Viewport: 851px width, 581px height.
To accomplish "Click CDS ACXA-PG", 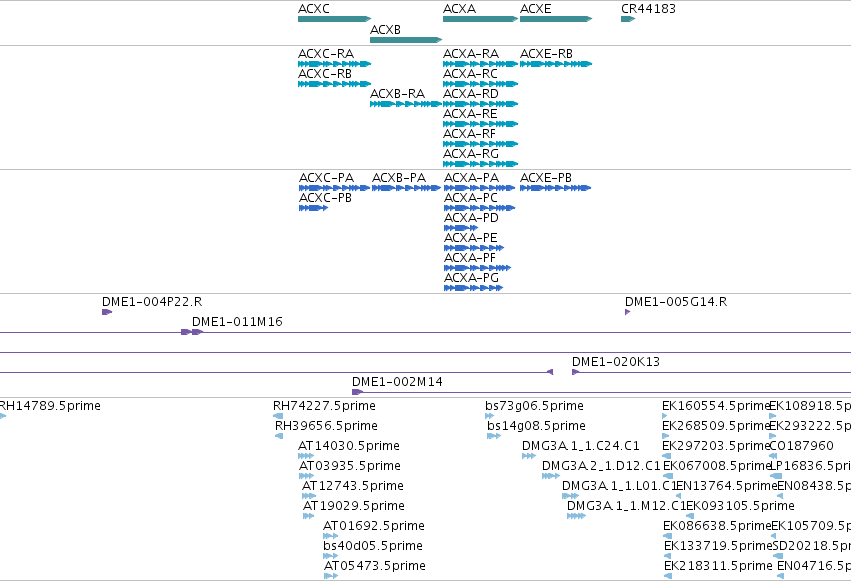I will 473,288.
